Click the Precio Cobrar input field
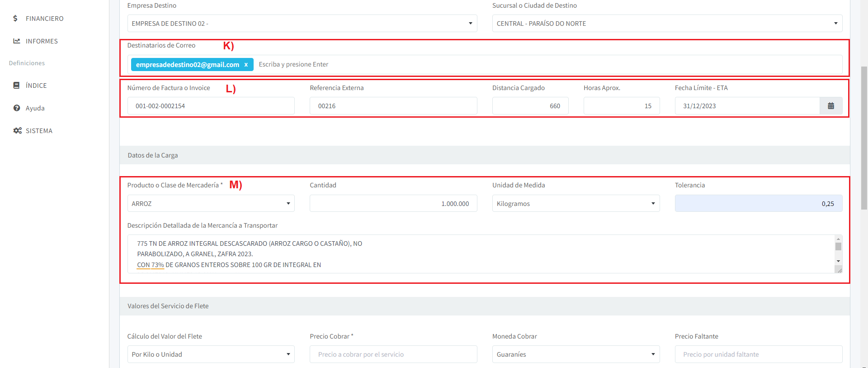 [x=393, y=354]
